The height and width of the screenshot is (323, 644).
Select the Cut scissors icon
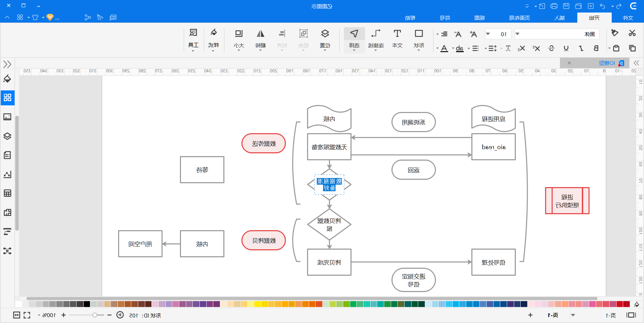pyautogui.click(x=632, y=33)
